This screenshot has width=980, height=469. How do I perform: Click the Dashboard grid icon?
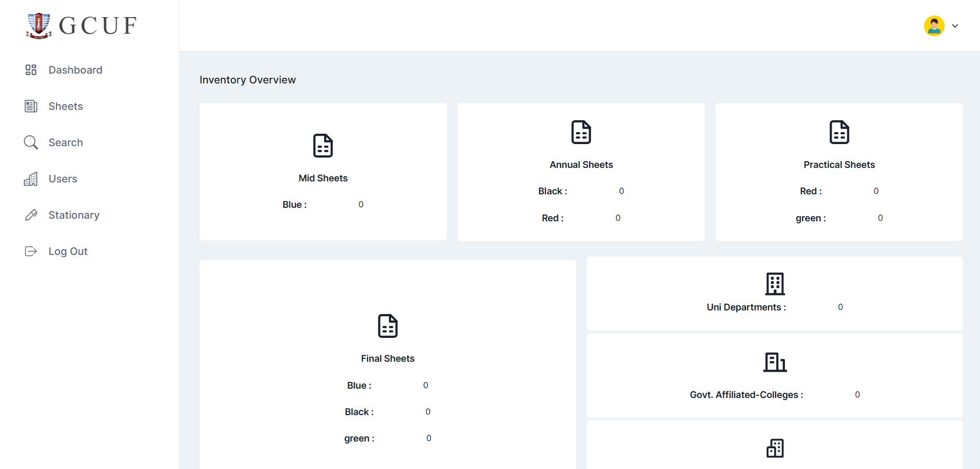point(31,70)
